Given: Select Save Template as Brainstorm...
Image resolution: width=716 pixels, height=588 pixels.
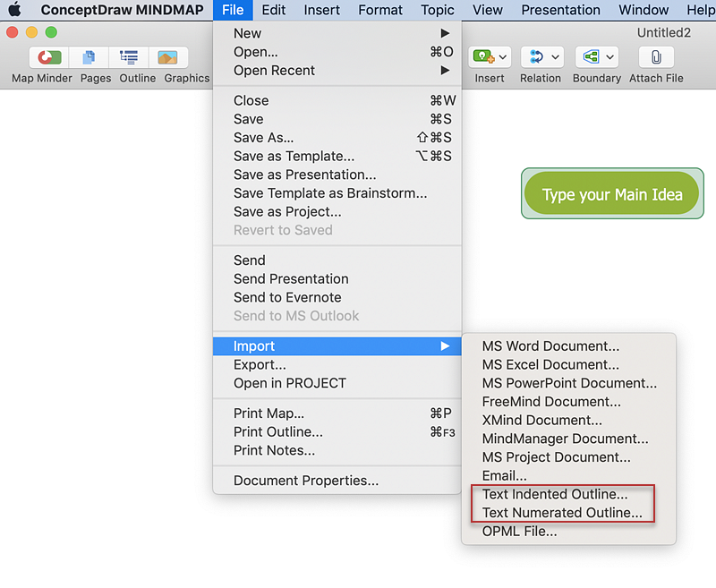Looking at the screenshot, I should coord(337,193).
